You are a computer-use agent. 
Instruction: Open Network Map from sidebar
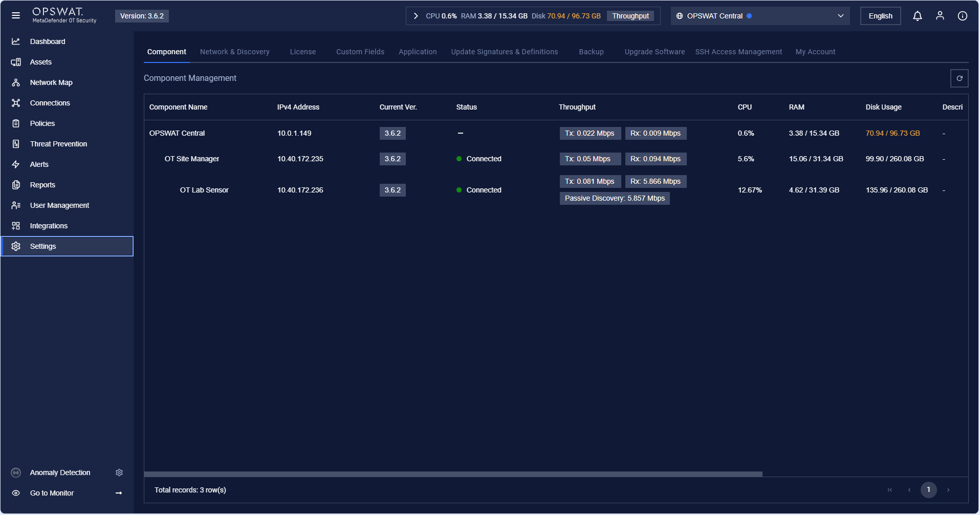[x=51, y=82]
